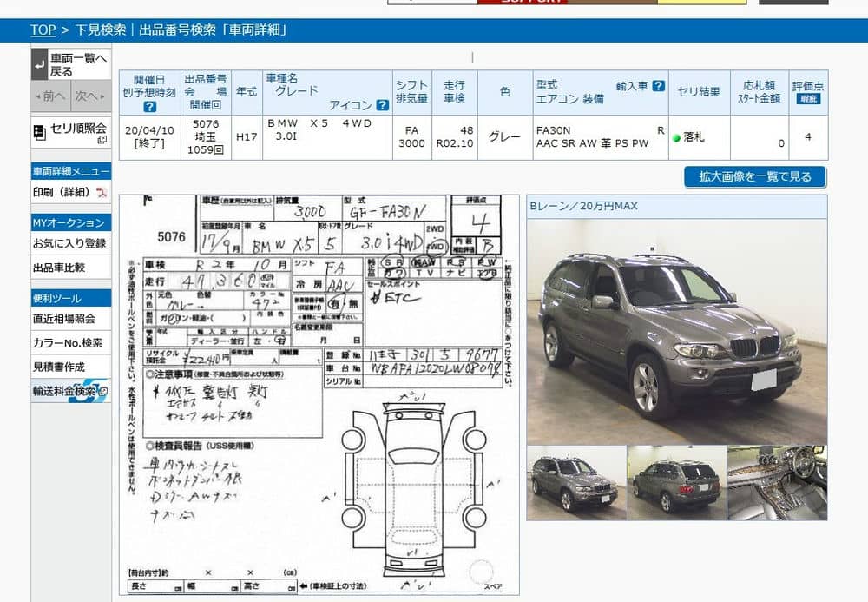Click the TOP breadcrumb link

[x=43, y=30]
